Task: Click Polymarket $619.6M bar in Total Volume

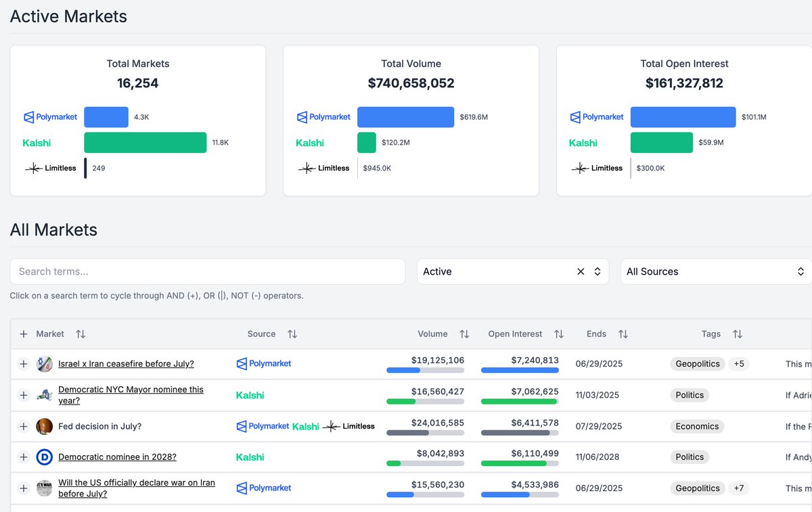Action: [406, 117]
